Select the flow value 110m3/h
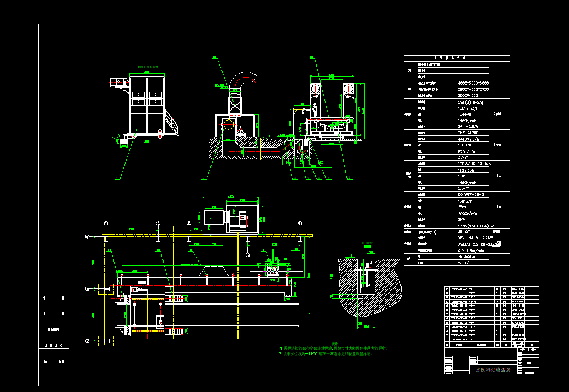569x392 pixels. (x=466, y=170)
